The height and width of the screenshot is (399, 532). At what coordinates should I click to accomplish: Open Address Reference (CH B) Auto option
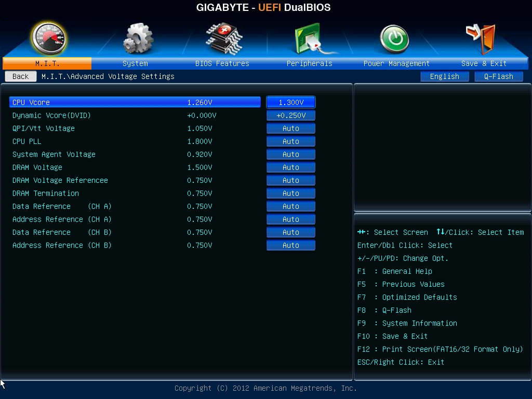[x=291, y=245]
